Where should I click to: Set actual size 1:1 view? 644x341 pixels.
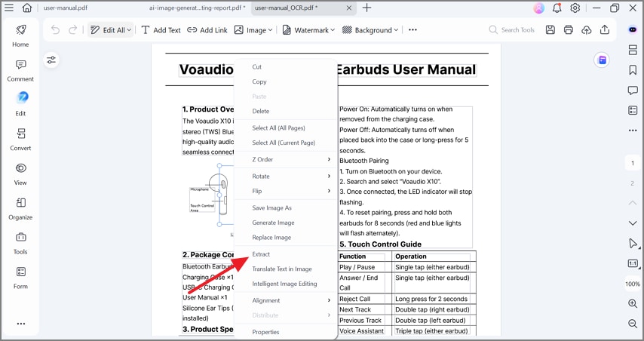coord(633,263)
